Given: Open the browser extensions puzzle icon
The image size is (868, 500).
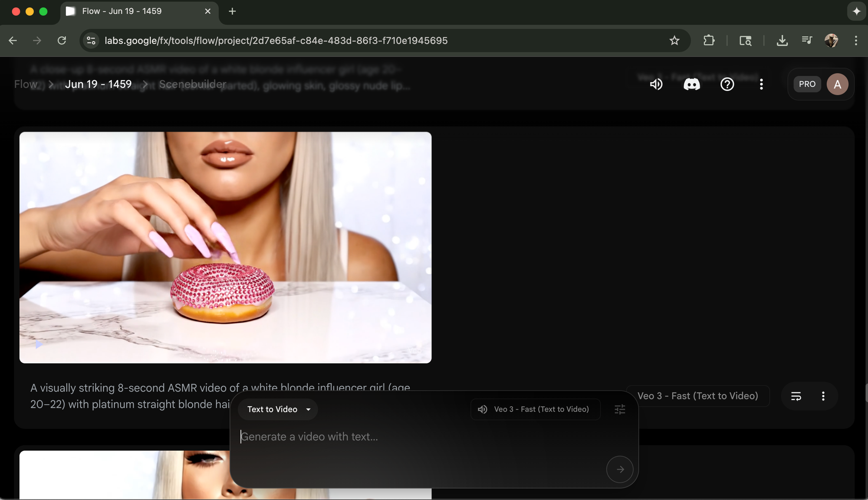Looking at the screenshot, I should coord(709,40).
